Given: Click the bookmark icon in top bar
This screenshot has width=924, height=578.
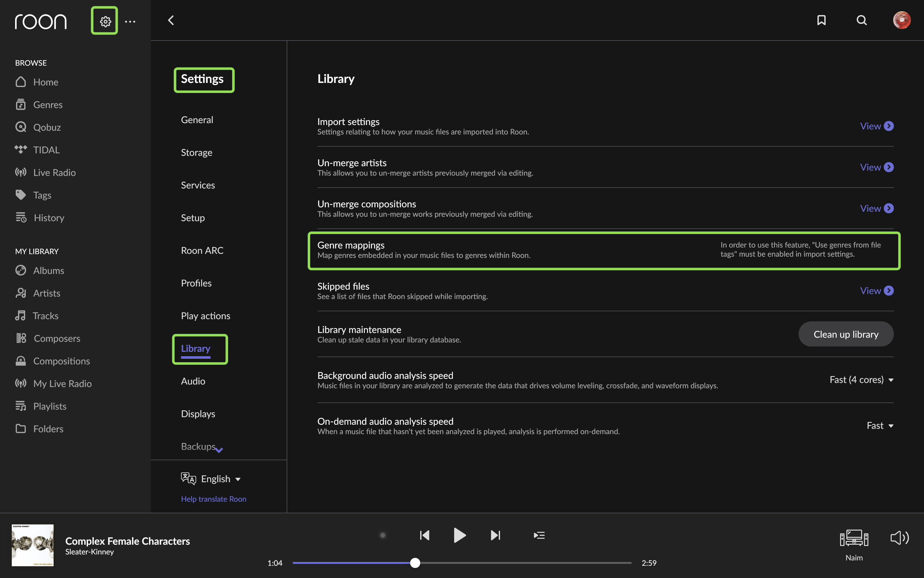Looking at the screenshot, I should point(821,20).
